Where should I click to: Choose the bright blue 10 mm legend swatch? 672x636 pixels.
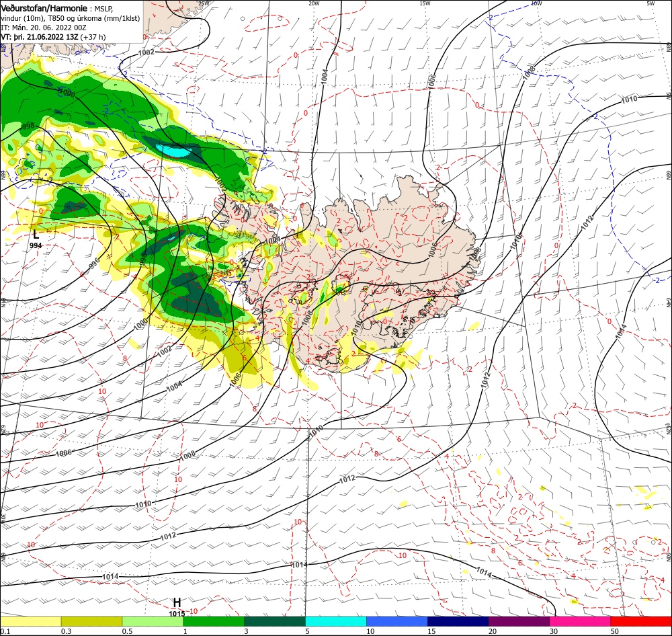[x=397, y=621]
